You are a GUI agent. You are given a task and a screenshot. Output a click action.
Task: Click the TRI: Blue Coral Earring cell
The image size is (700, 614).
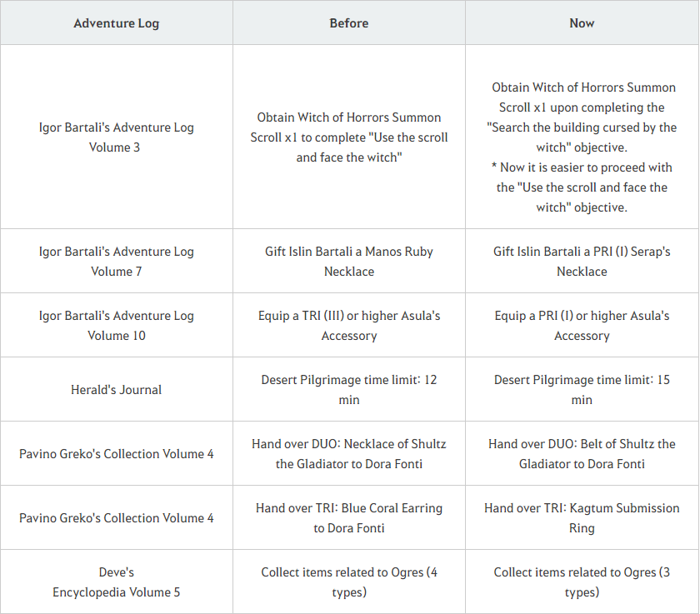pos(348,518)
